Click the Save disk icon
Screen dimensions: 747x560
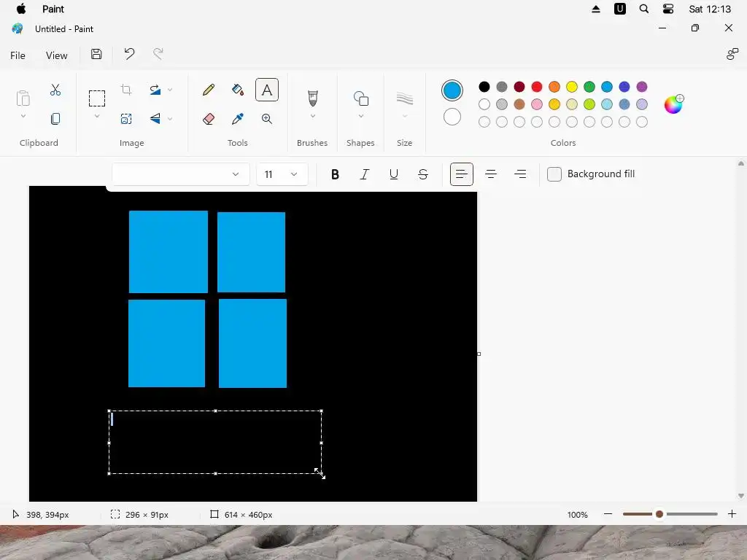(x=96, y=54)
